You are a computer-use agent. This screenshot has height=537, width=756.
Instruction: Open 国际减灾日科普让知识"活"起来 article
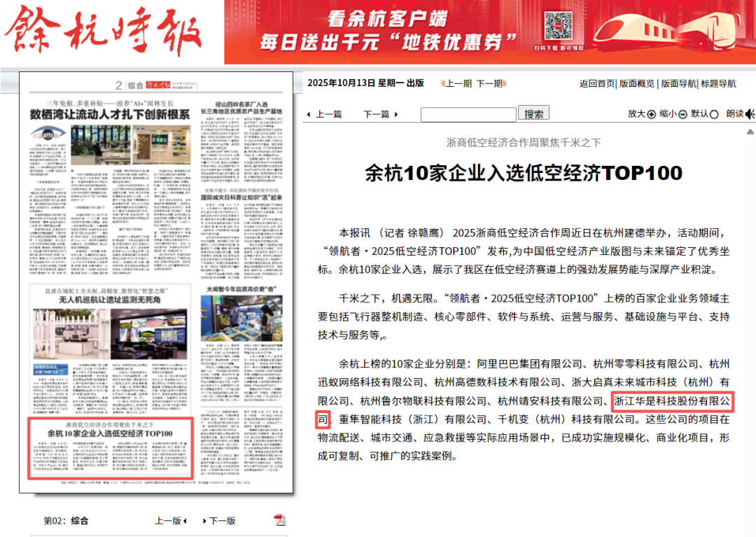[x=241, y=197]
